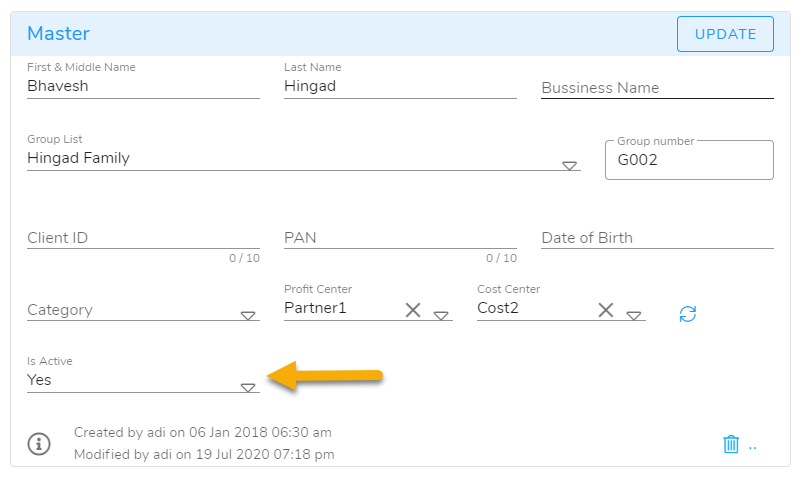Open the Is Active dropdown arrow
This screenshot has width=804, height=478.
point(248,387)
